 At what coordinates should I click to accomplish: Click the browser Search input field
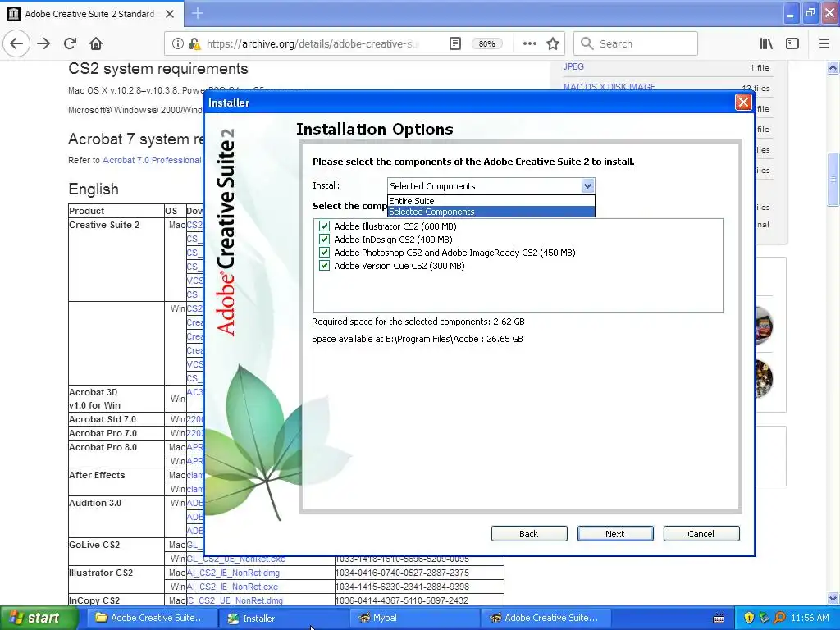tap(636, 44)
